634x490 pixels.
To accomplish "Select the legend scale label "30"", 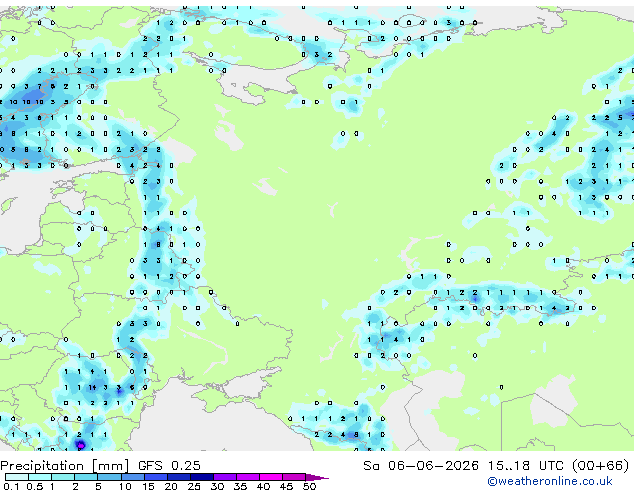I will coord(217,486).
